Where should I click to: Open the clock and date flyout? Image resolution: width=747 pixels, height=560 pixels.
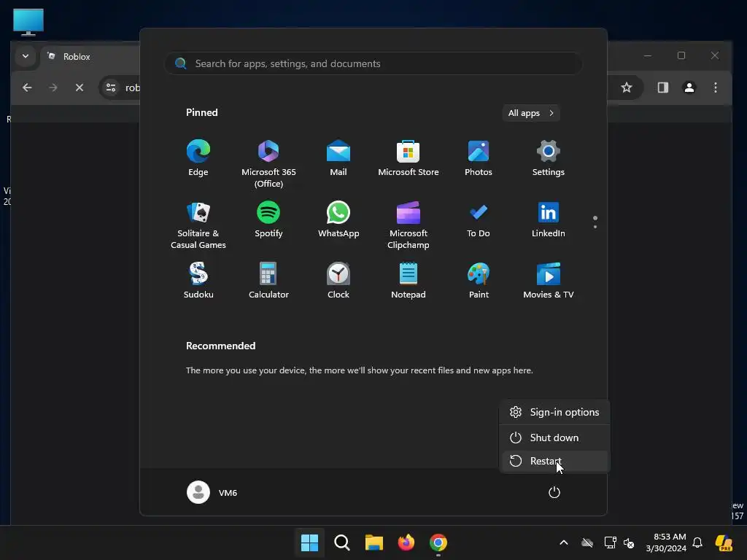pos(665,542)
